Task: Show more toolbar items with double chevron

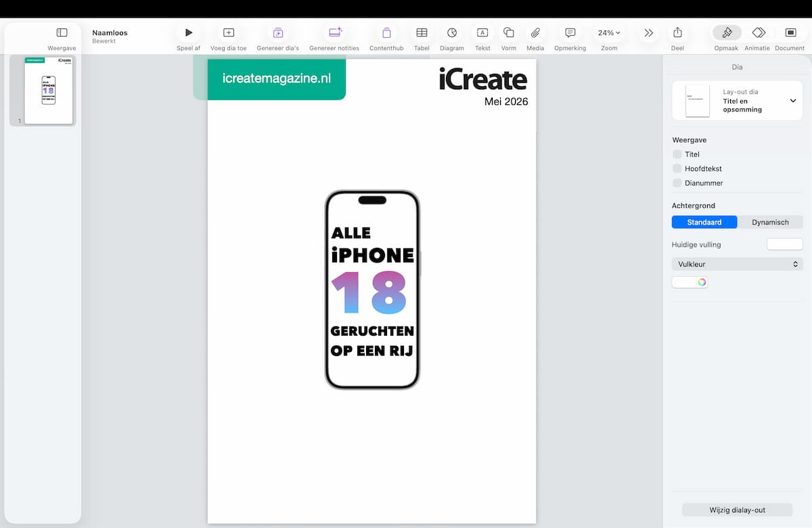Action: (648, 32)
